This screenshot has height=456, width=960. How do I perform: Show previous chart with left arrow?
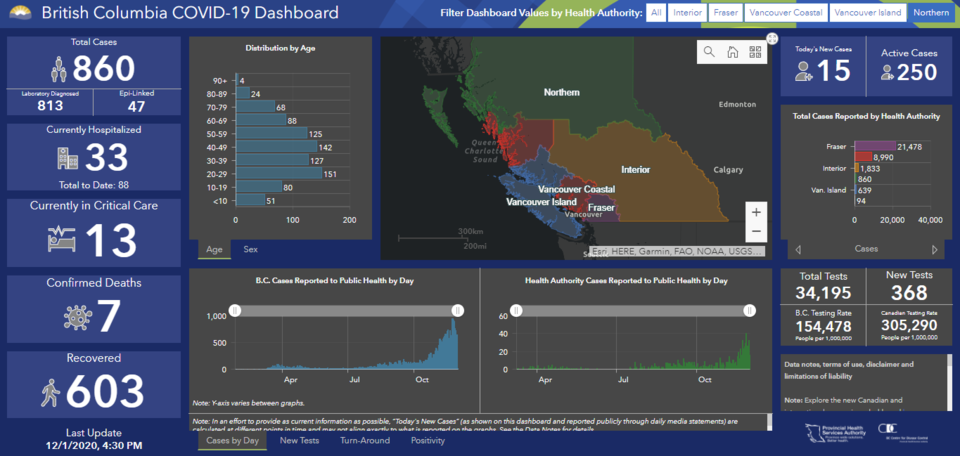pos(798,249)
